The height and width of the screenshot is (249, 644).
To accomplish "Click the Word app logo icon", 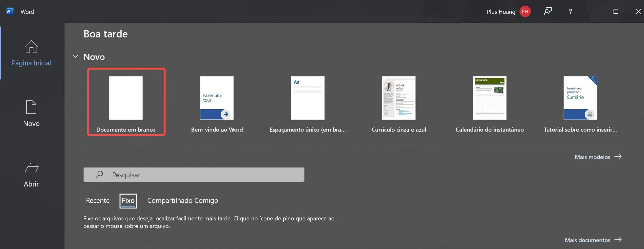I will (x=10, y=11).
